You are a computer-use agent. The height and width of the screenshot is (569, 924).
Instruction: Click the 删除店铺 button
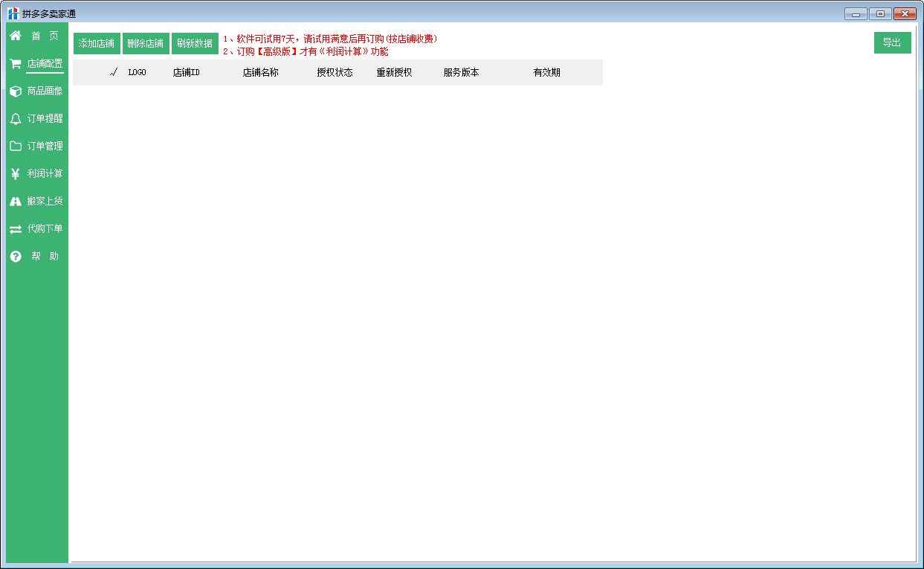click(x=146, y=43)
